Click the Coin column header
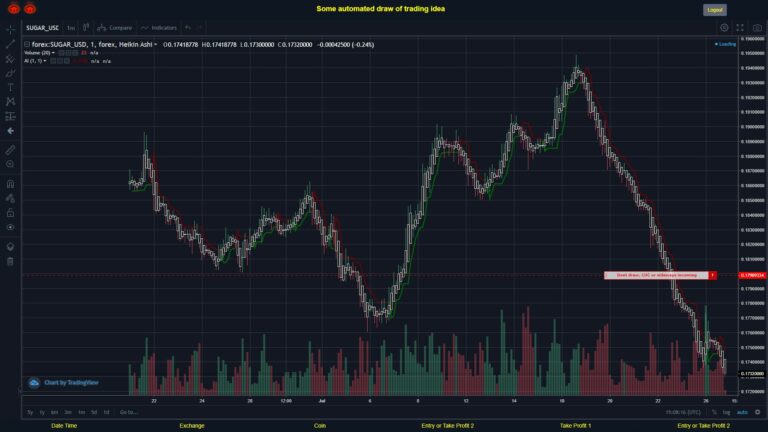This screenshot has width=768, height=432. (320, 426)
